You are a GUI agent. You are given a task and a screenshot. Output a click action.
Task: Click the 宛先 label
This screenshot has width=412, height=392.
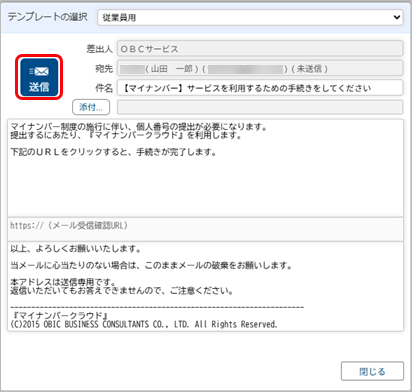[104, 69]
